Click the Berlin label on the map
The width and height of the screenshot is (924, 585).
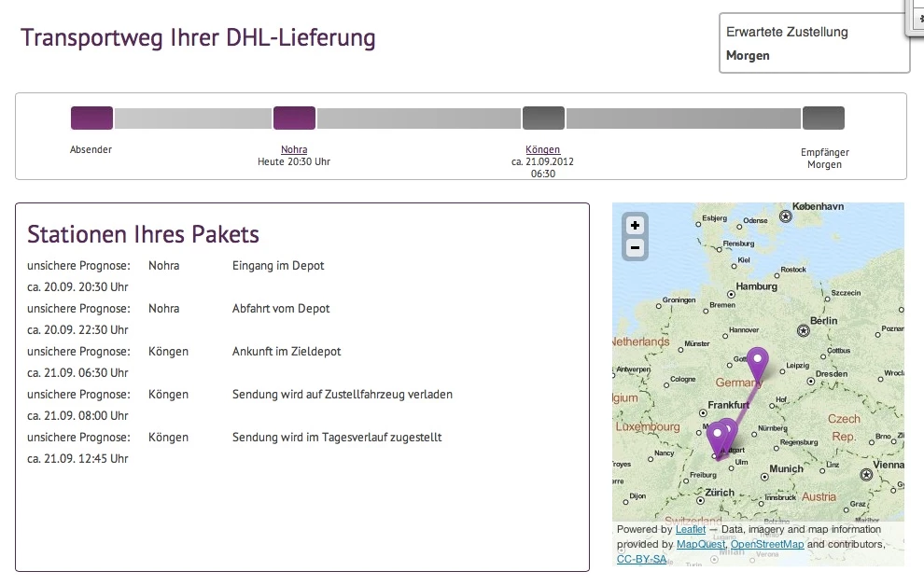[824, 320]
